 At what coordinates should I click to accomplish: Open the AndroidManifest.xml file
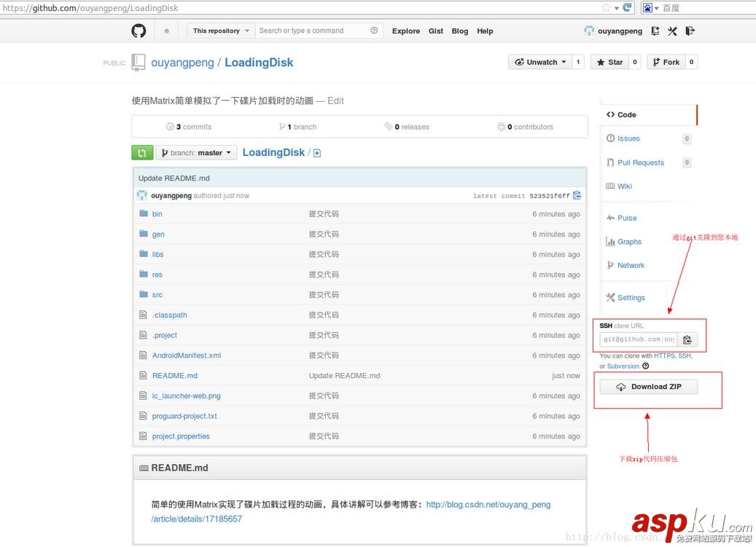point(187,355)
